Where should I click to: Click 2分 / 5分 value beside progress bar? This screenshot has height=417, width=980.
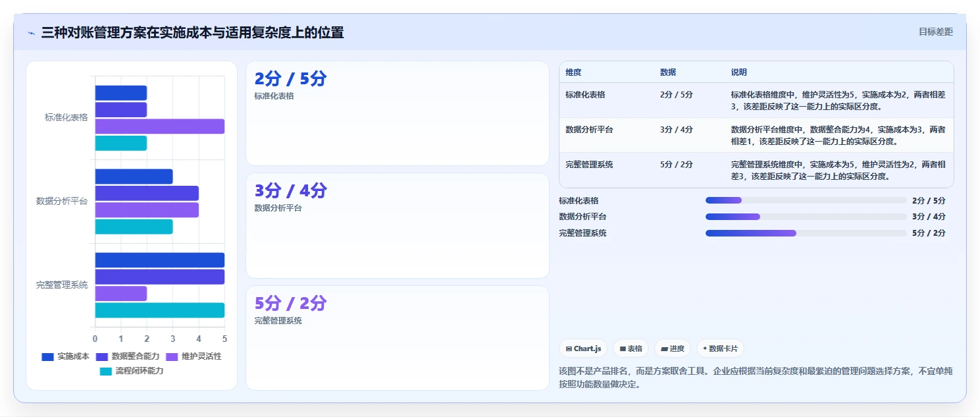[929, 201]
